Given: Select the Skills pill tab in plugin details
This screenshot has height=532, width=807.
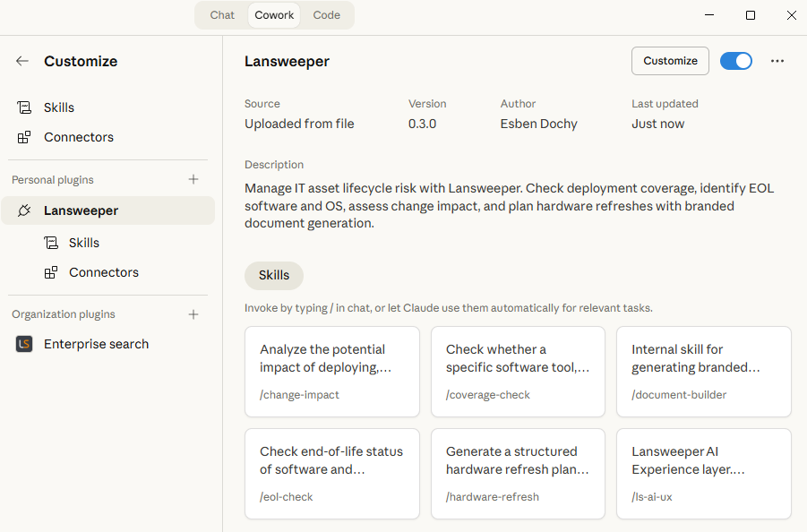Looking at the screenshot, I should [274, 275].
